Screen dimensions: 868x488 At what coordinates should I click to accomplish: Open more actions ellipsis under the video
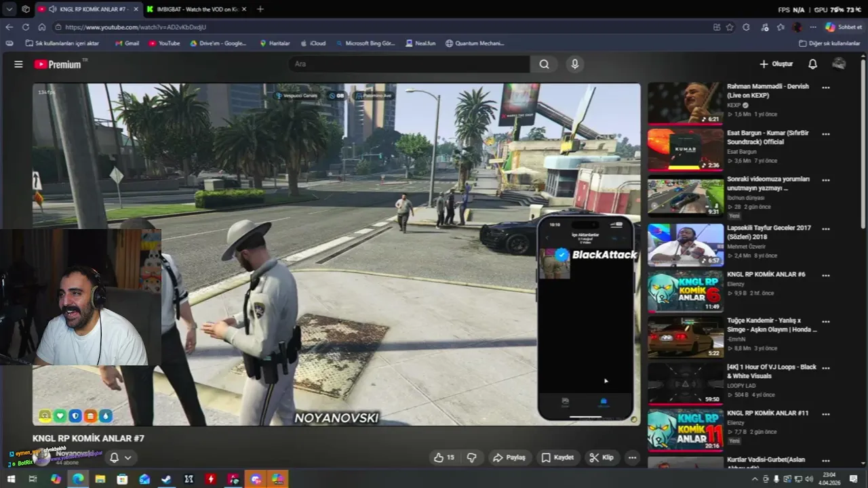click(x=632, y=457)
